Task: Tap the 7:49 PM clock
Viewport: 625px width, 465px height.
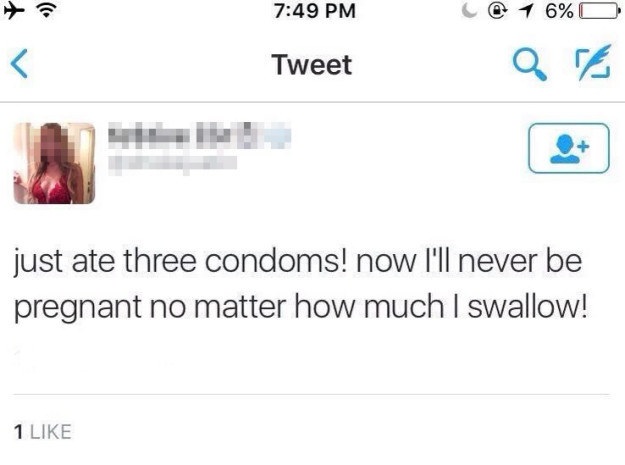Action: tap(314, 10)
